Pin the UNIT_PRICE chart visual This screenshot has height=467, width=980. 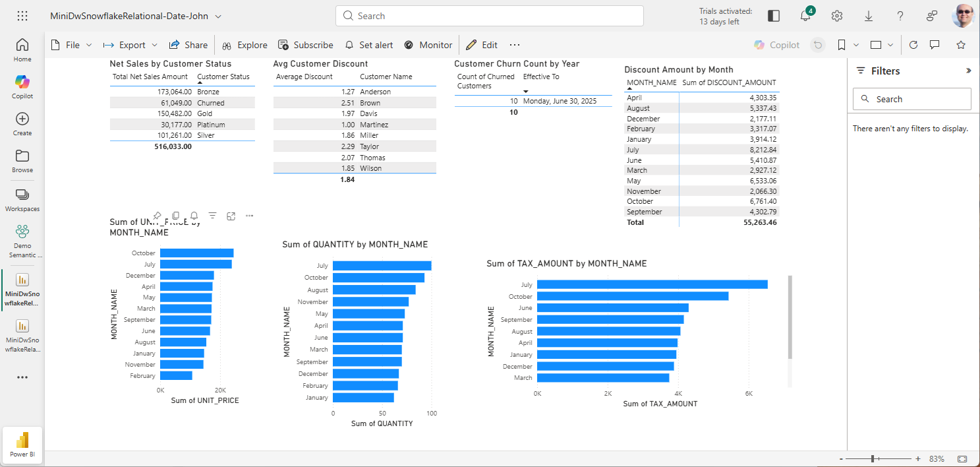tap(158, 216)
